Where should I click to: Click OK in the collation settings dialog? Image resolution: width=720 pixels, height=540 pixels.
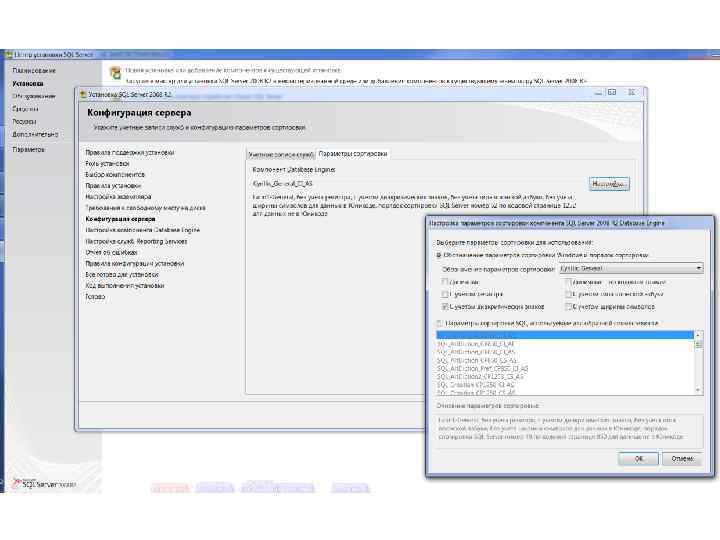point(638,458)
